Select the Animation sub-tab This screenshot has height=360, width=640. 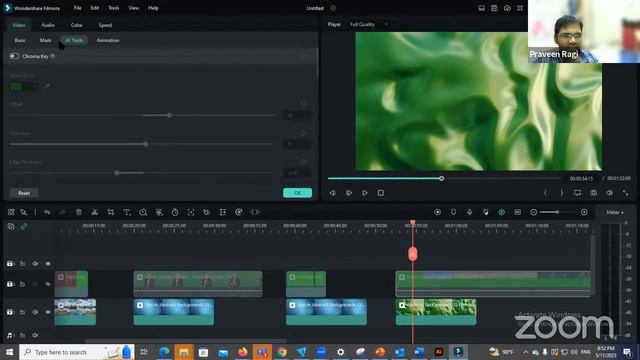click(108, 40)
